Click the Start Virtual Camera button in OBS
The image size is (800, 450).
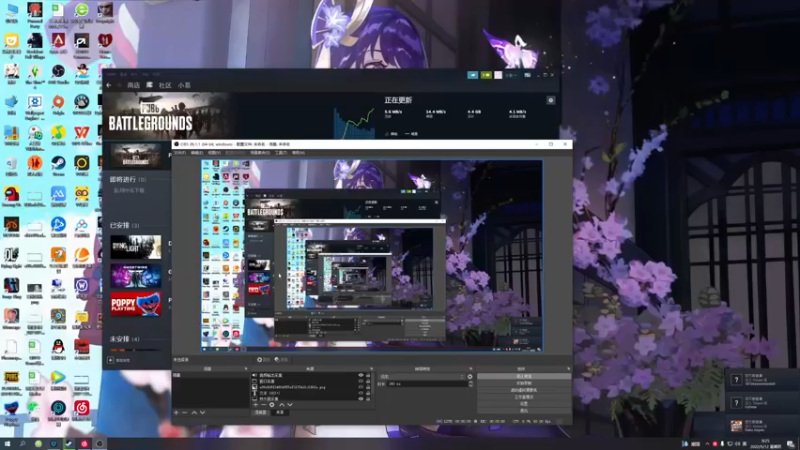524,390
